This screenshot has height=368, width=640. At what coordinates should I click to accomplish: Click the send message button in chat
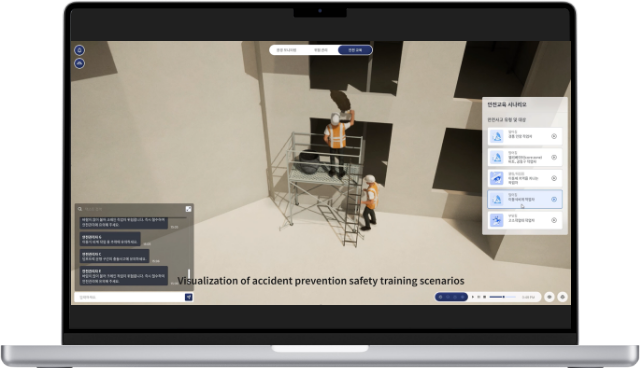coord(189,297)
